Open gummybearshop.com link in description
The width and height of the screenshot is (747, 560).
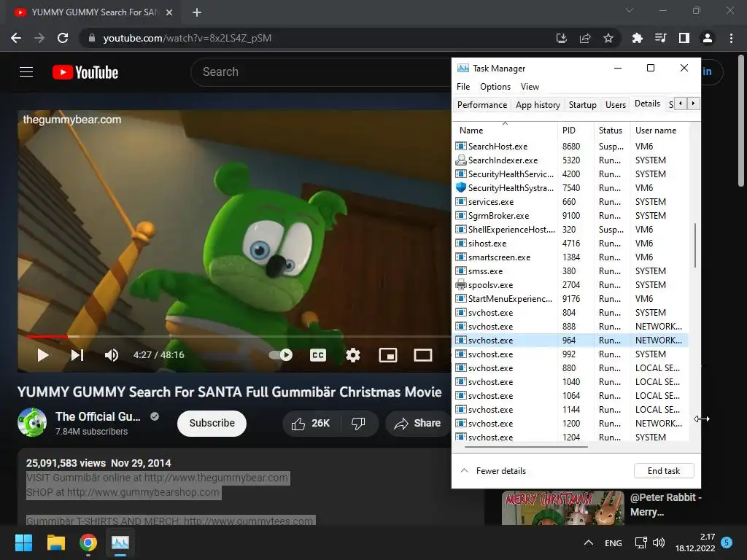coord(143,492)
